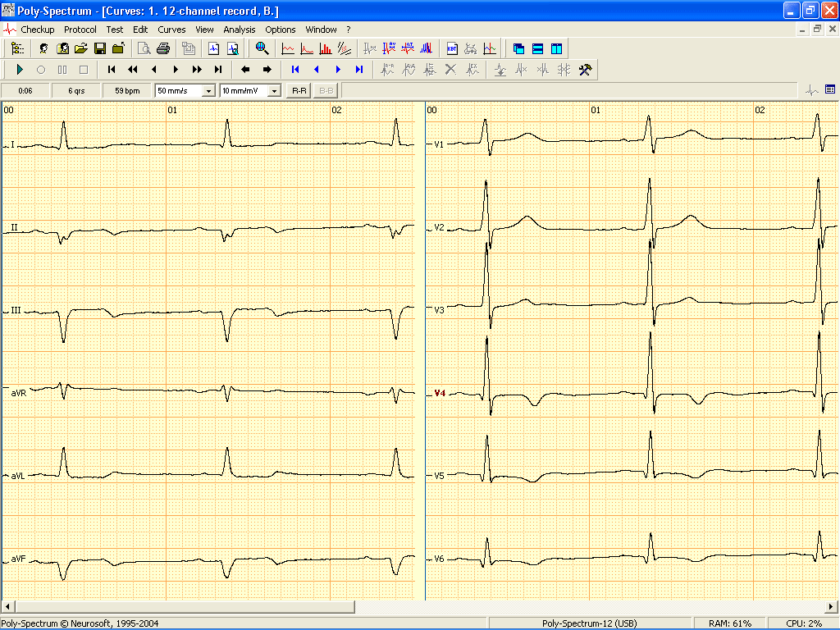Open the red trend line chart icon

288,48
